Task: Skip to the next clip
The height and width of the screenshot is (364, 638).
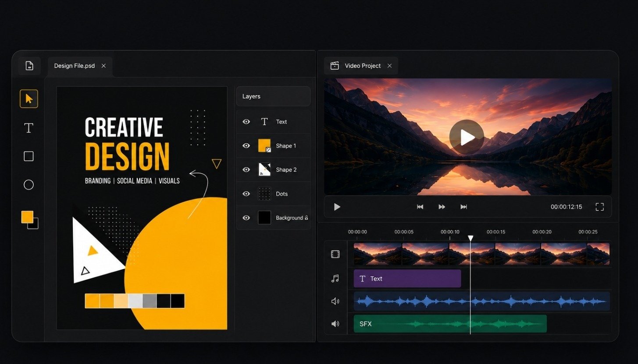Action: [x=463, y=207]
